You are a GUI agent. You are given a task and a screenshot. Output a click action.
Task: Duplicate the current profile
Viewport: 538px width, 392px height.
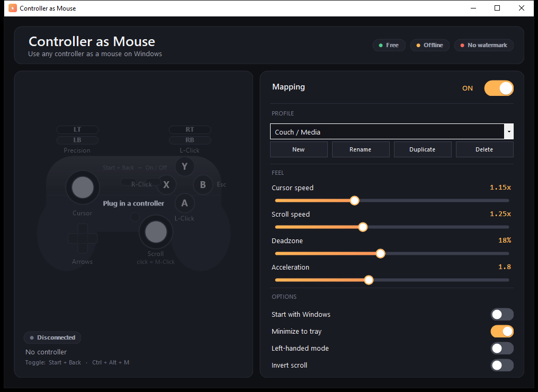tap(423, 149)
